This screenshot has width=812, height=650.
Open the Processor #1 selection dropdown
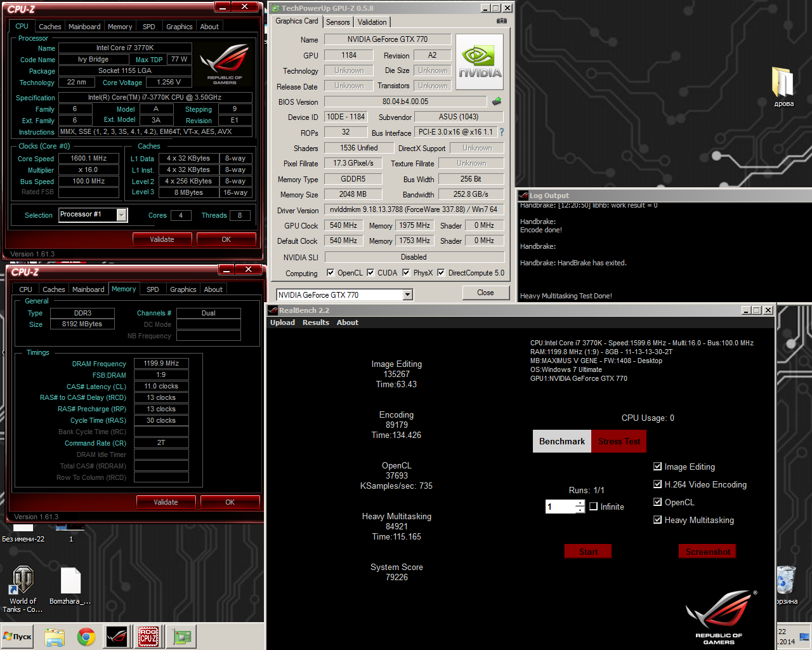pyautogui.click(x=122, y=215)
